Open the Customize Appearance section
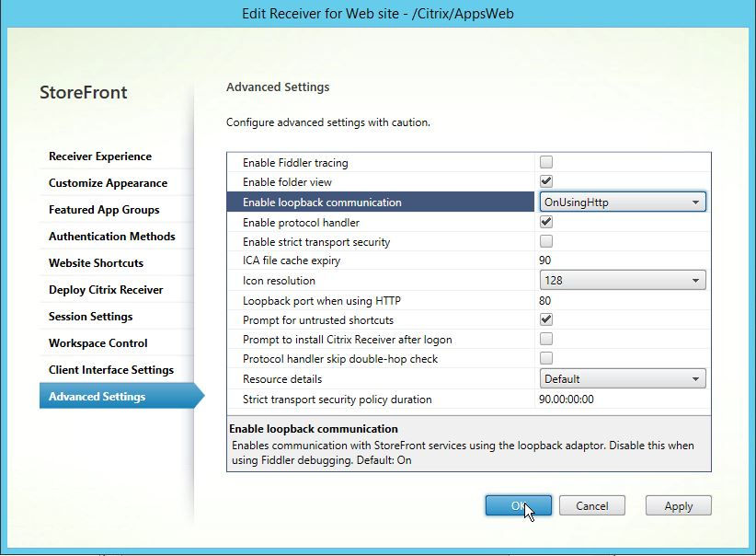Viewport: 756px width, 556px height. (x=108, y=183)
